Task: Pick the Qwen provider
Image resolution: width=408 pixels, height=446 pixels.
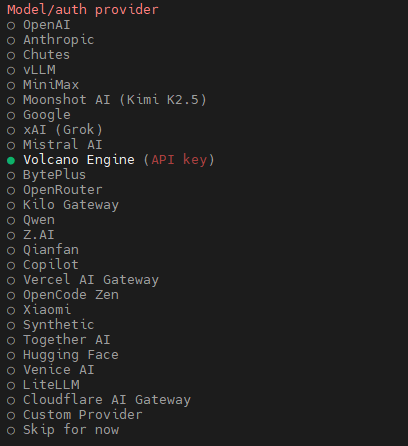Action: pos(31,220)
